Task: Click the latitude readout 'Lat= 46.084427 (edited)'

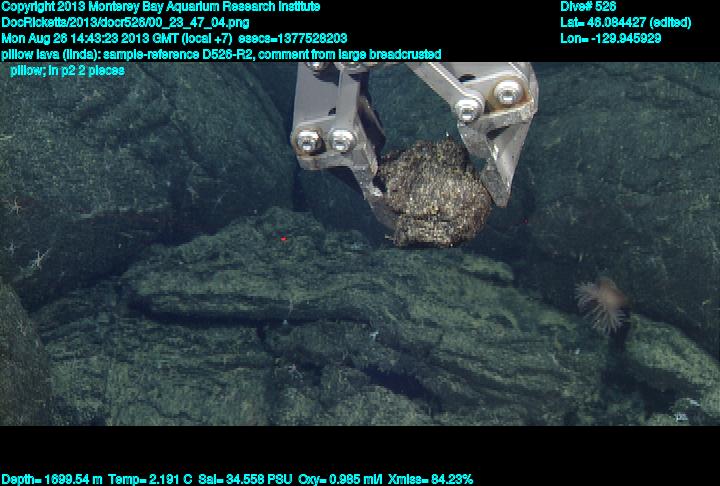Action: click(x=625, y=23)
